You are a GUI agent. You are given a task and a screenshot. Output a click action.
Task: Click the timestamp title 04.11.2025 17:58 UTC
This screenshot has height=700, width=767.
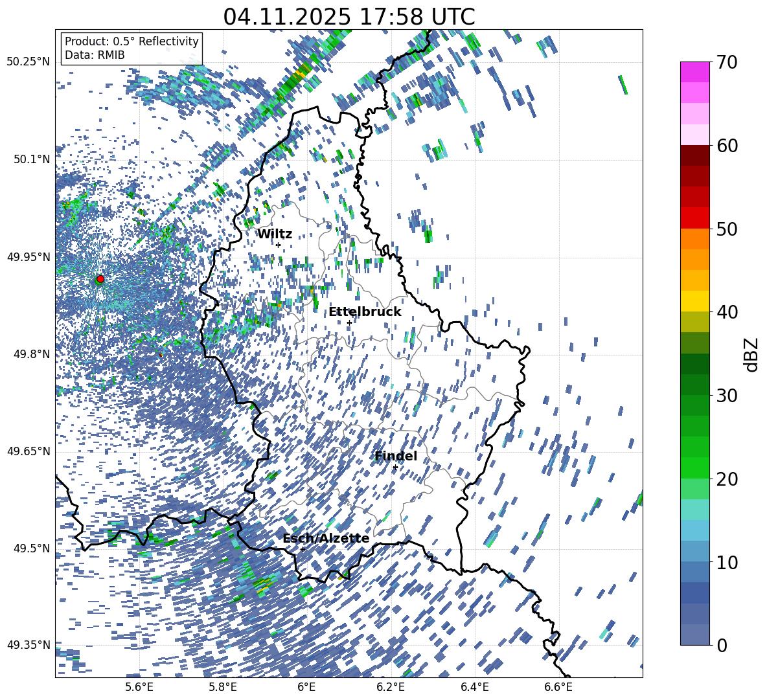[x=349, y=17]
